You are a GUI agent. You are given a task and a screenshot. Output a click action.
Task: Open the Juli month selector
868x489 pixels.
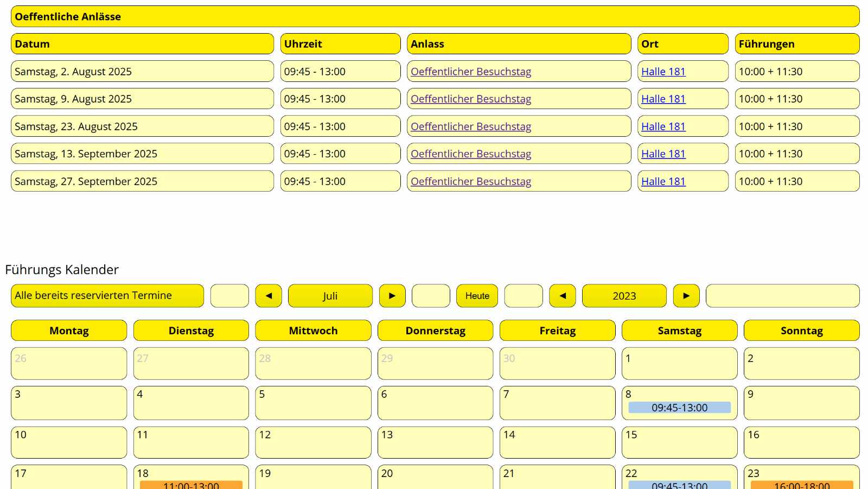tap(330, 296)
